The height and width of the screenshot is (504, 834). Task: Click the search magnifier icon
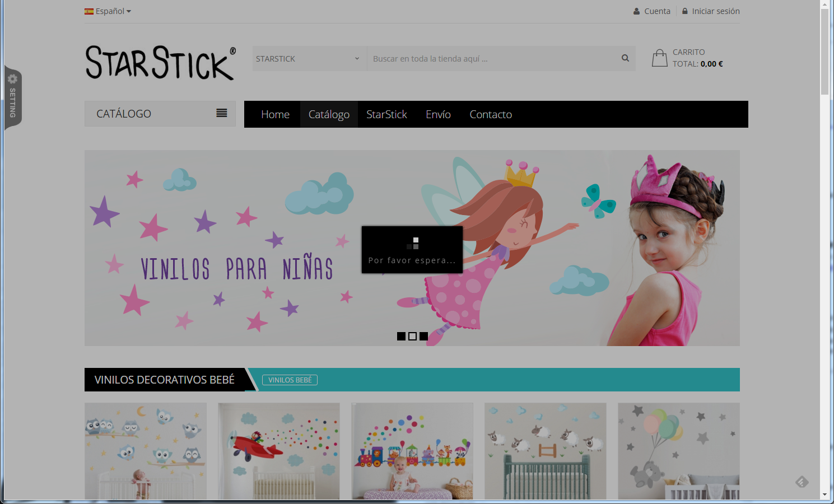coord(625,58)
